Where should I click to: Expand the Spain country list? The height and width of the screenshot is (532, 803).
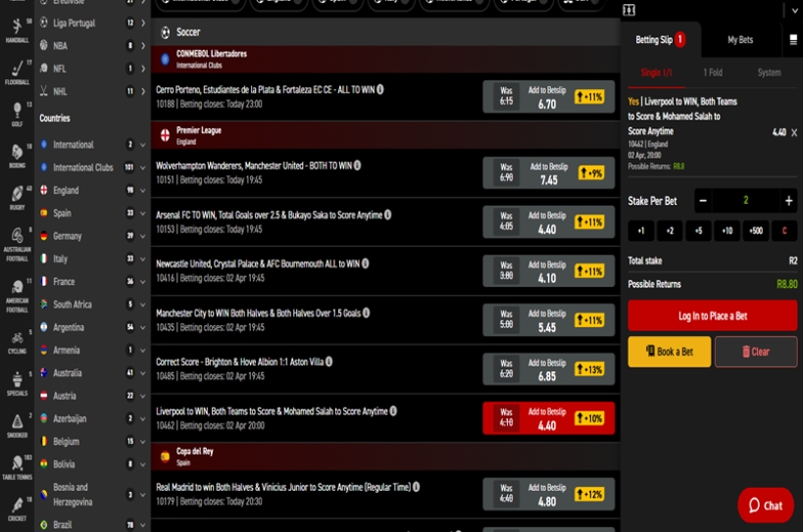coord(94,213)
